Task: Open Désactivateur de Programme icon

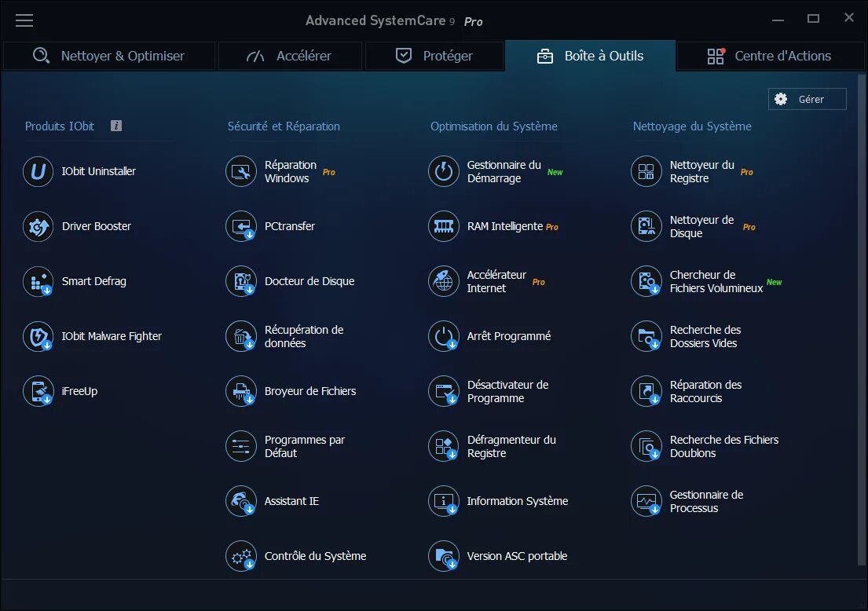Action: click(x=443, y=391)
